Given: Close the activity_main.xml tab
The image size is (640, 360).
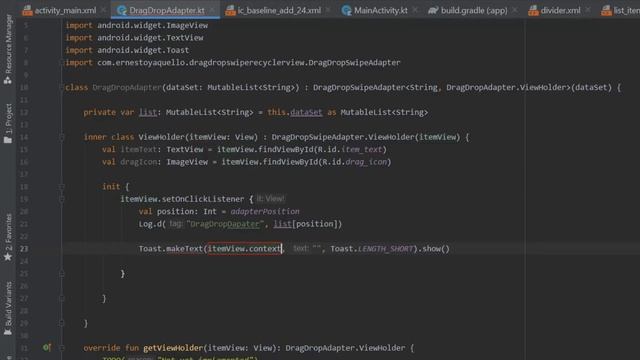Looking at the screenshot, I should click(104, 10).
